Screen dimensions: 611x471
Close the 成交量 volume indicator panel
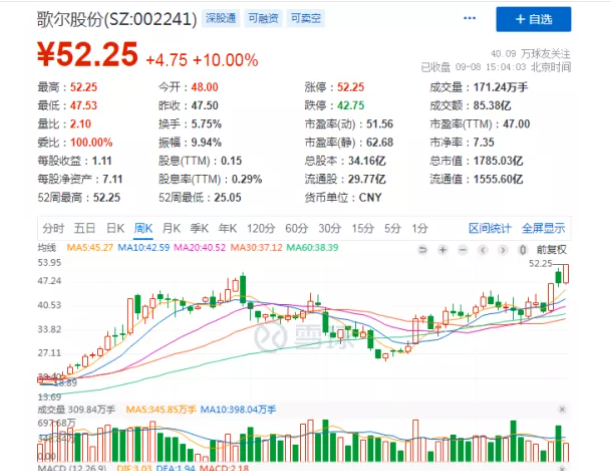coord(562,409)
